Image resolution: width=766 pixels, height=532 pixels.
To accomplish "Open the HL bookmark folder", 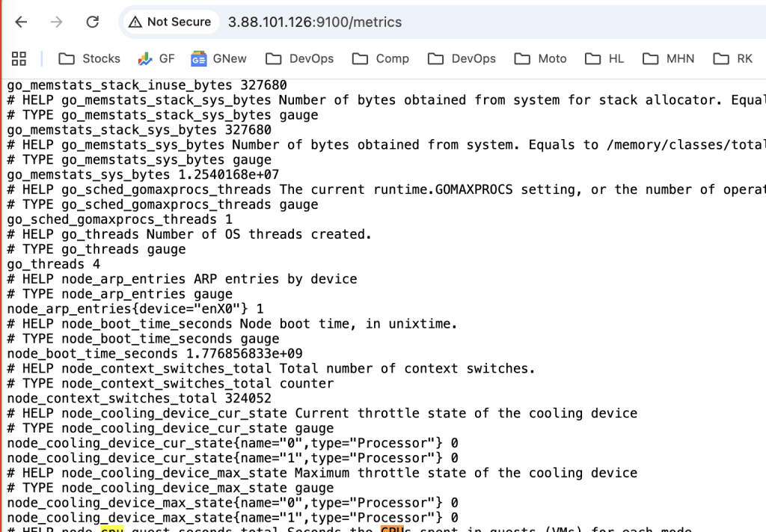I will pos(604,58).
